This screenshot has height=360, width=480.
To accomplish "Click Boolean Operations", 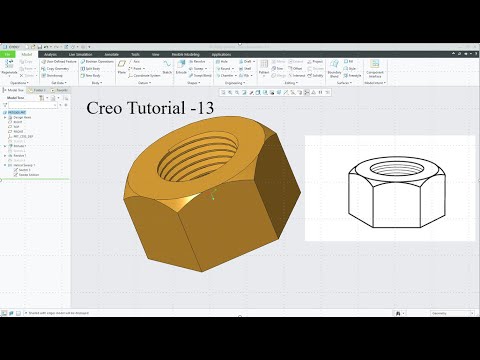I will (97, 61).
